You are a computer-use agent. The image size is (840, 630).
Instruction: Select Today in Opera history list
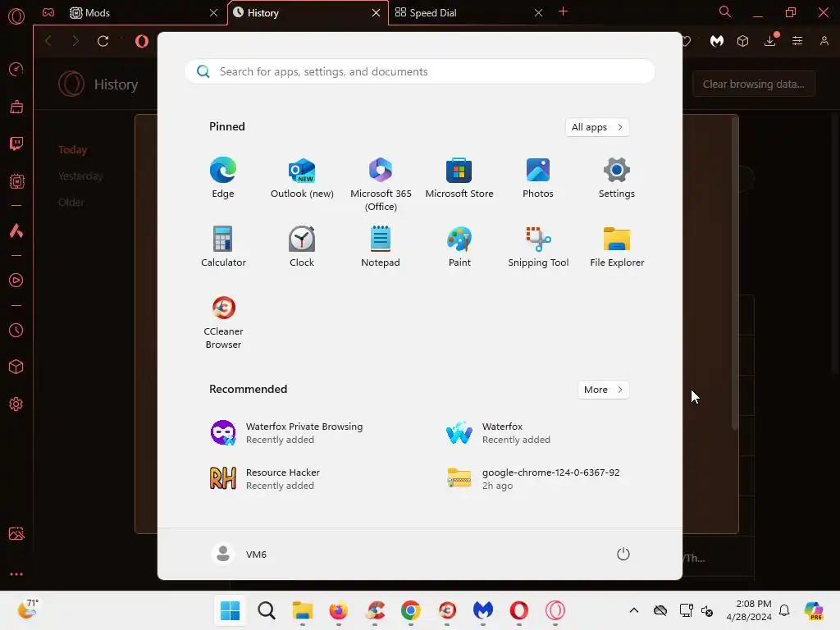tap(73, 150)
